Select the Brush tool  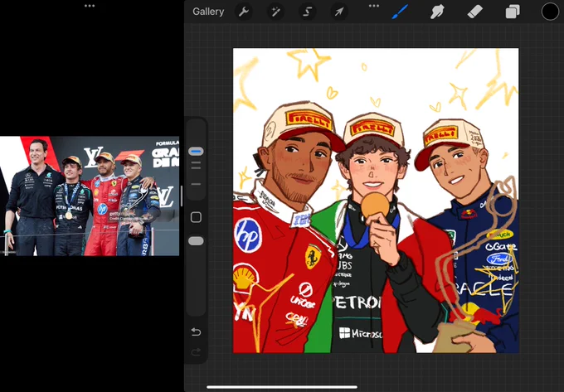(x=400, y=12)
